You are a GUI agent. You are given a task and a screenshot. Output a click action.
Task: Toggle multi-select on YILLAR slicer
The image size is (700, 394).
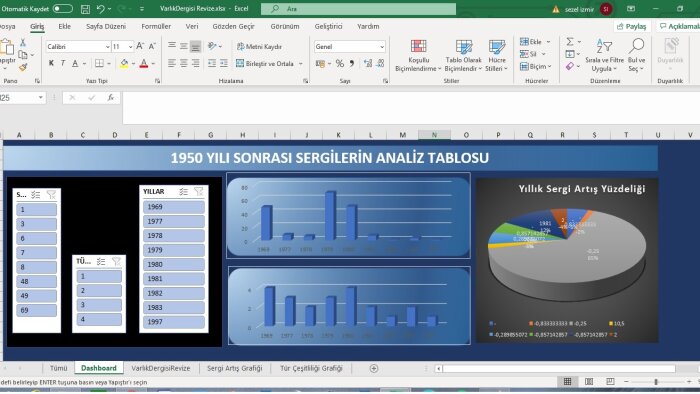pos(183,191)
